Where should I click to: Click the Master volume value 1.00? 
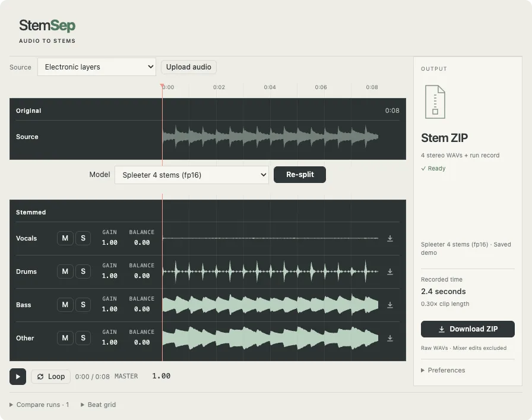point(161,376)
